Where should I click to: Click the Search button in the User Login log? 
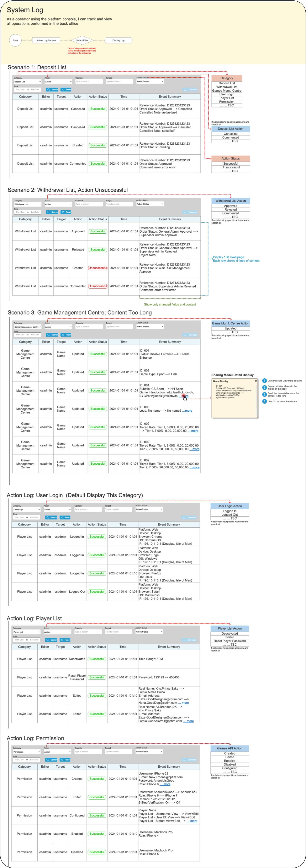51,517
